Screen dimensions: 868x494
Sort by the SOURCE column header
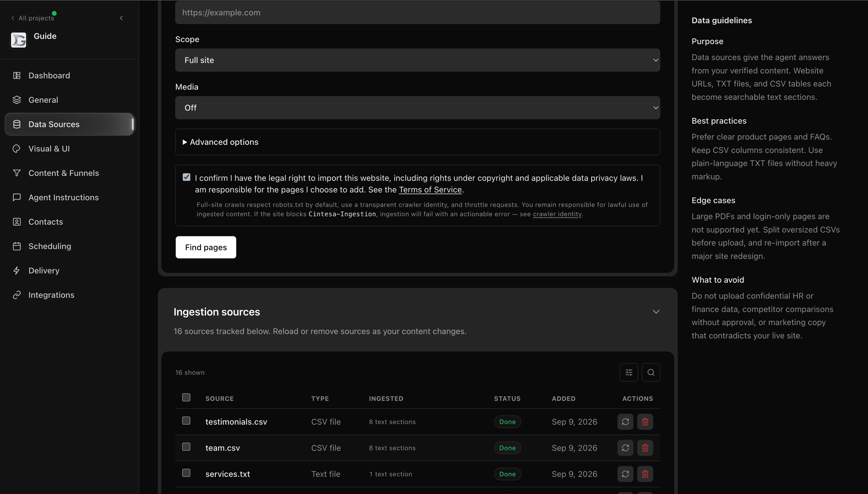[219, 399]
